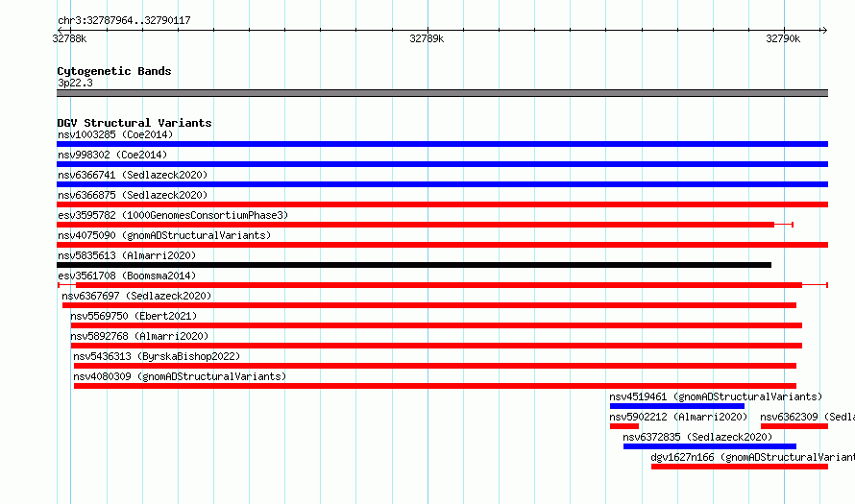
Task: Click the red bar of nsv4080309
Action: (435, 386)
